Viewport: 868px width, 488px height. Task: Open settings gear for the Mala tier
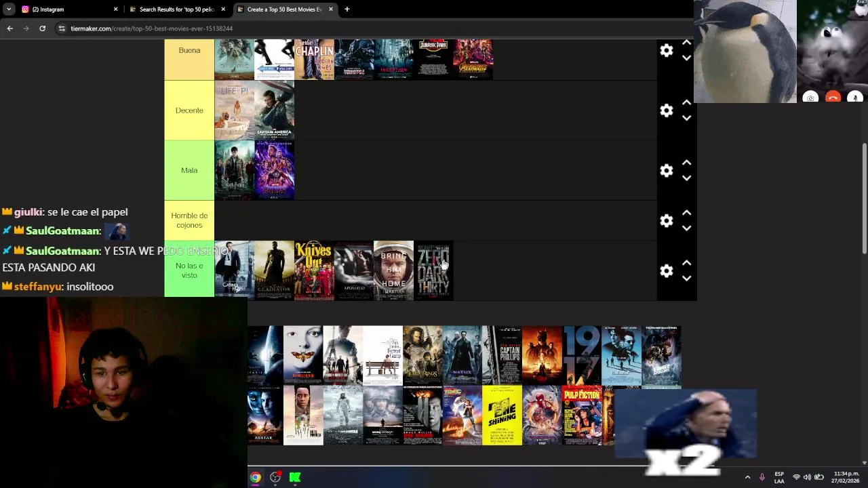[667, 171]
